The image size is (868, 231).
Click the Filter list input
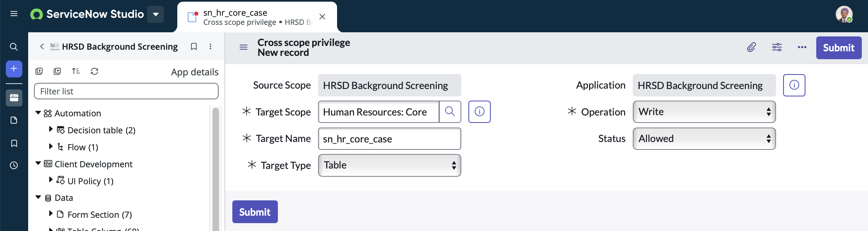coord(126,91)
